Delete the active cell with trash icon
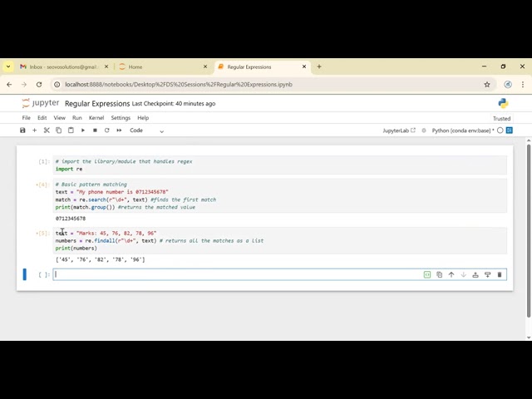 coord(500,274)
